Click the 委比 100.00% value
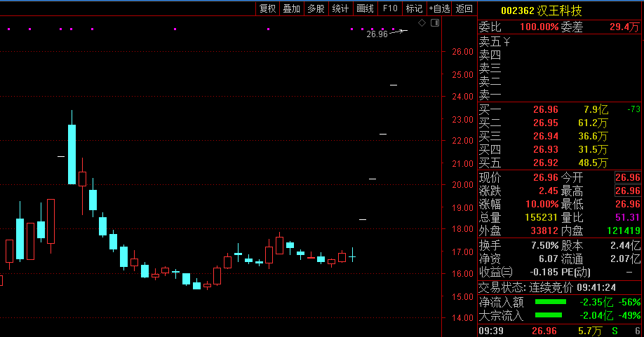The width and height of the screenshot is (644, 337). 539,27
